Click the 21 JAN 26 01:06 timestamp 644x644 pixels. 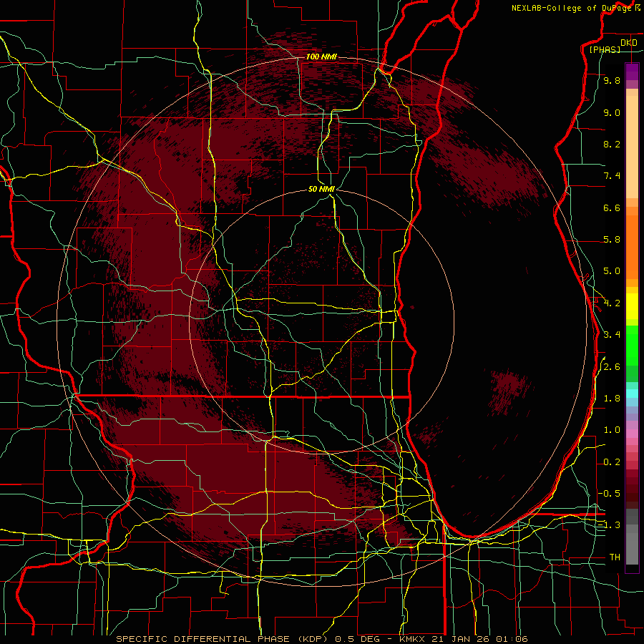tap(479, 639)
